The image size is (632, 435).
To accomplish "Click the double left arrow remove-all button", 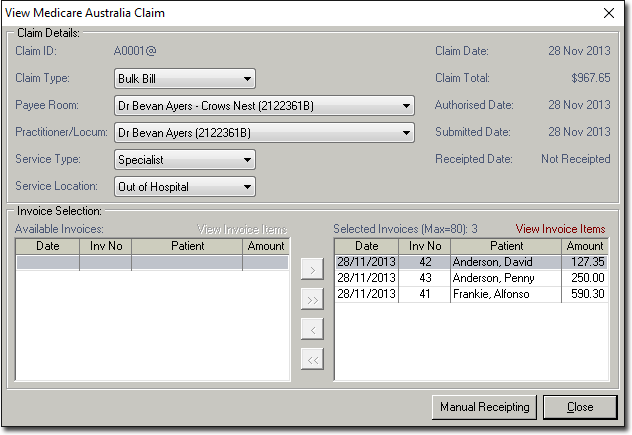I will (x=312, y=359).
